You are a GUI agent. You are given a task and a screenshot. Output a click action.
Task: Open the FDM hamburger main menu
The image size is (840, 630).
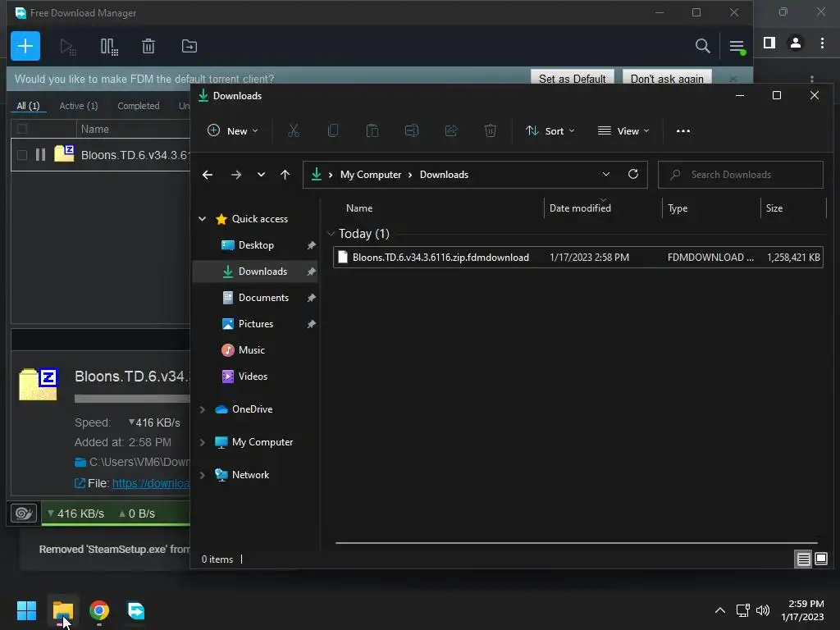(x=737, y=47)
